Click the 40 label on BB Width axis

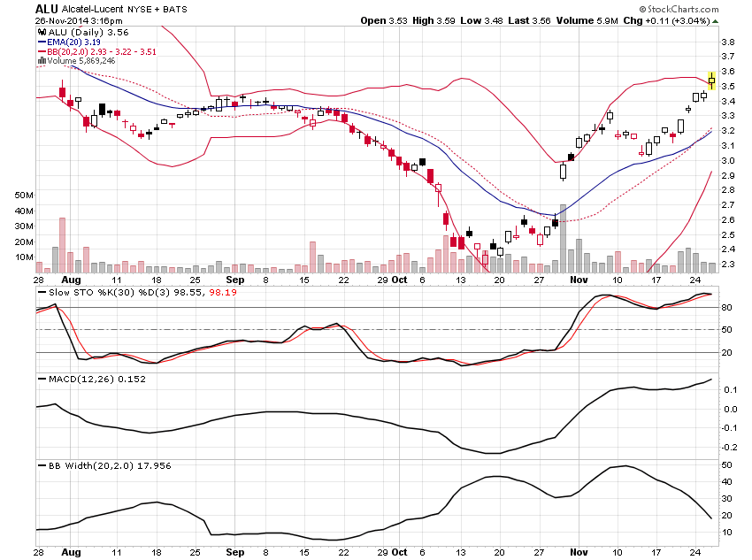[x=727, y=482]
